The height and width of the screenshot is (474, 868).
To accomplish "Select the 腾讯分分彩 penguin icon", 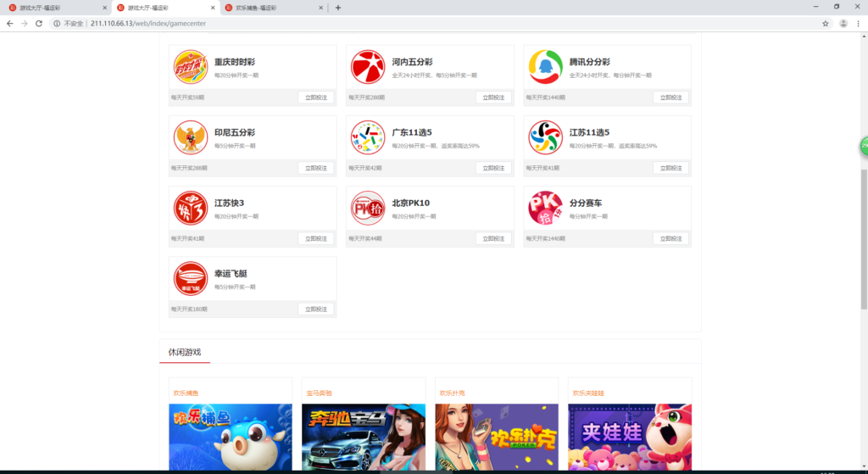I will coord(545,67).
